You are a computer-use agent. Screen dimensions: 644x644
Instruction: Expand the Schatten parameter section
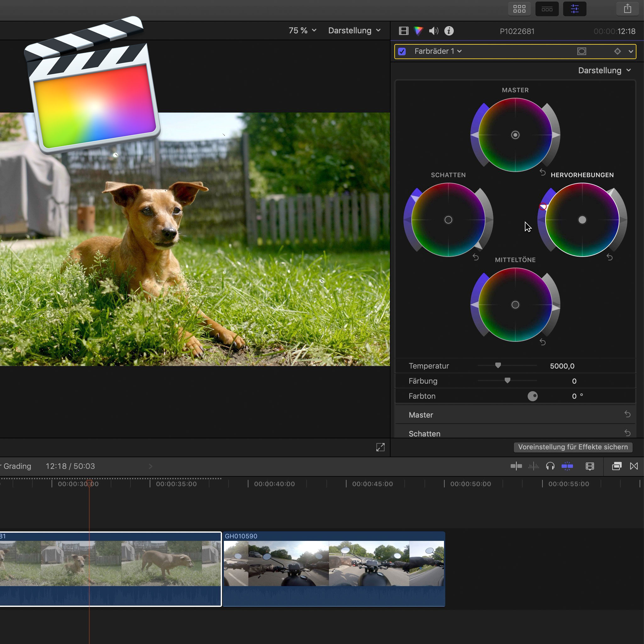point(425,433)
